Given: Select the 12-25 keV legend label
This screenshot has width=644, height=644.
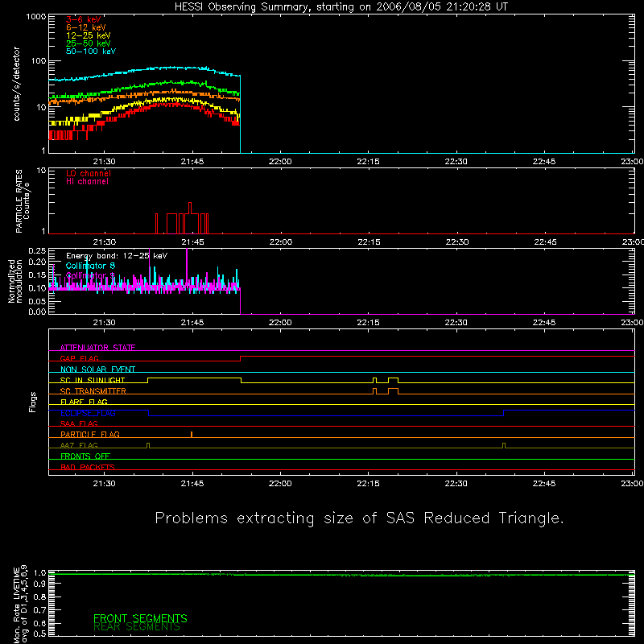Looking at the screenshot, I should pos(89,35).
